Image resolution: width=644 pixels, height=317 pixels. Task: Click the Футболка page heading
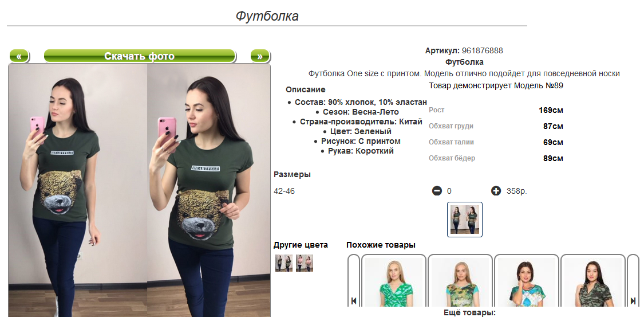pos(267,17)
